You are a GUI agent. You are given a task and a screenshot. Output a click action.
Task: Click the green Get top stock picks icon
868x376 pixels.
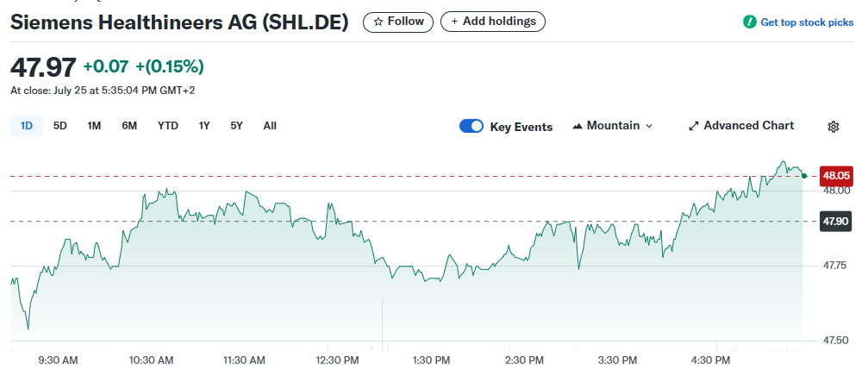coord(750,22)
